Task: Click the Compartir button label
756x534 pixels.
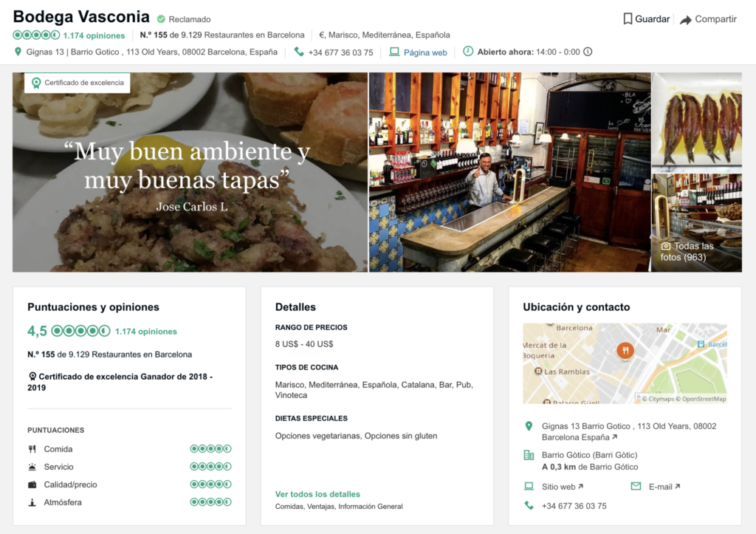Action: (716, 18)
